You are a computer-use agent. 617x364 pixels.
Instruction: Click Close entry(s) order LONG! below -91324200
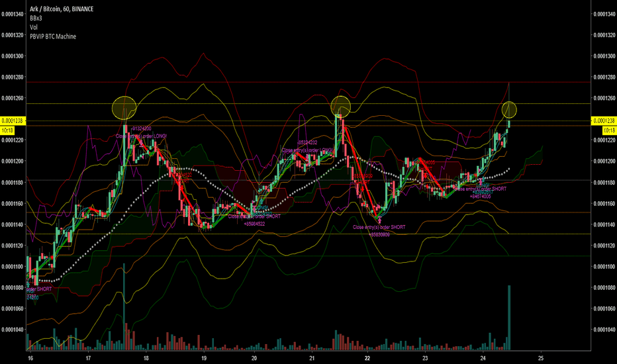pyautogui.click(x=141, y=136)
